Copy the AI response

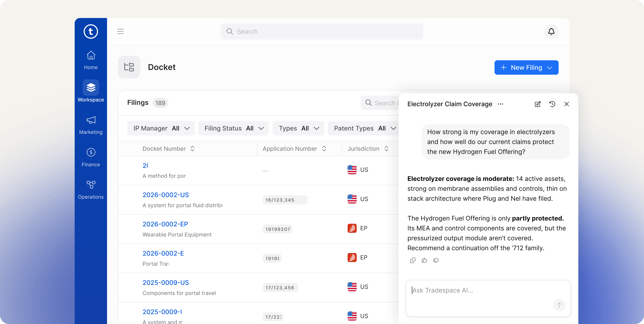coord(413,261)
